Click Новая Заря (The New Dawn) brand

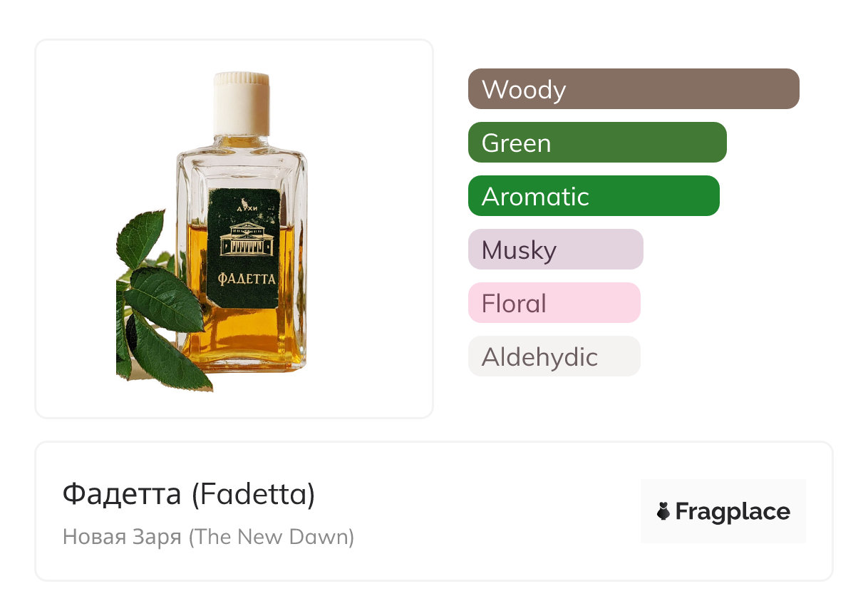tap(208, 536)
